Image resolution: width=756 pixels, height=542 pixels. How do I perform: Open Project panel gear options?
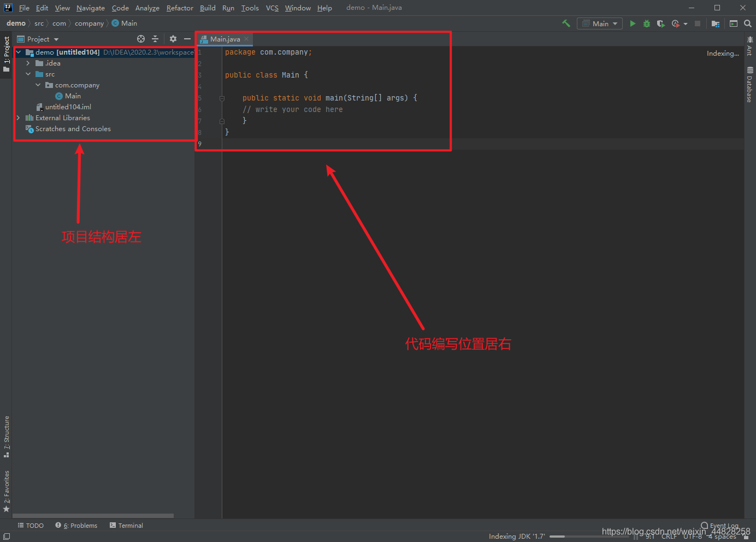tap(173, 39)
